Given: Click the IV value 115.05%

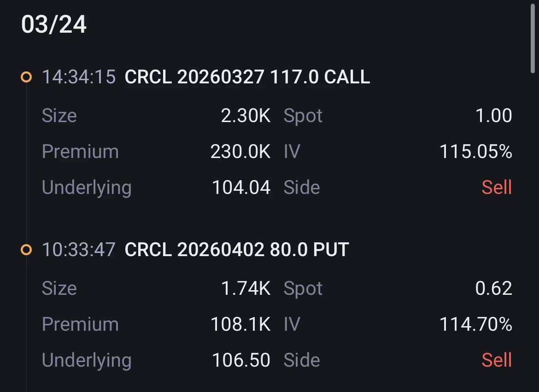Looking at the screenshot, I should pos(476,151).
